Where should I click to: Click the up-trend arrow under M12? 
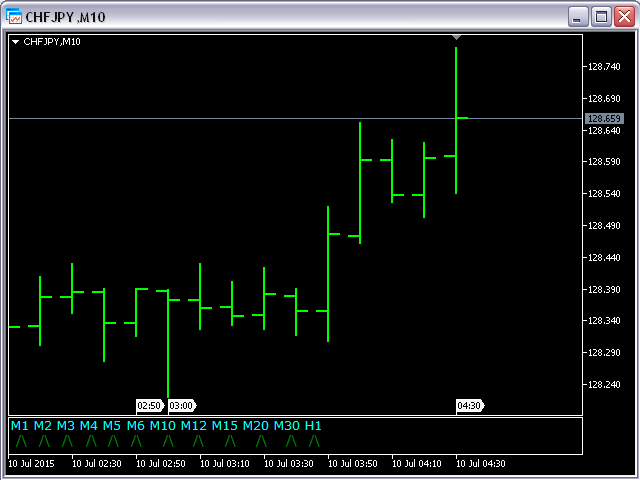[198, 441]
